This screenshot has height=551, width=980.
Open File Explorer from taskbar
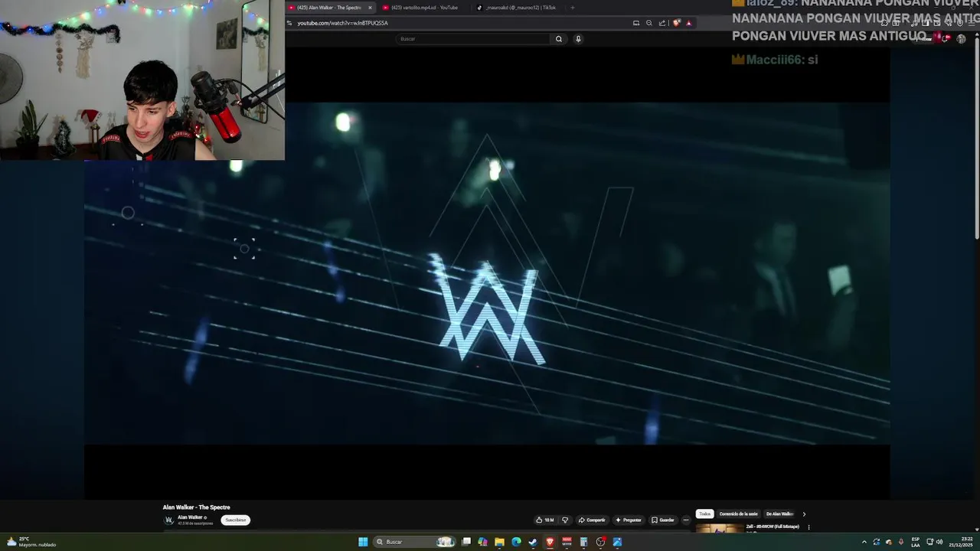[x=499, y=542]
